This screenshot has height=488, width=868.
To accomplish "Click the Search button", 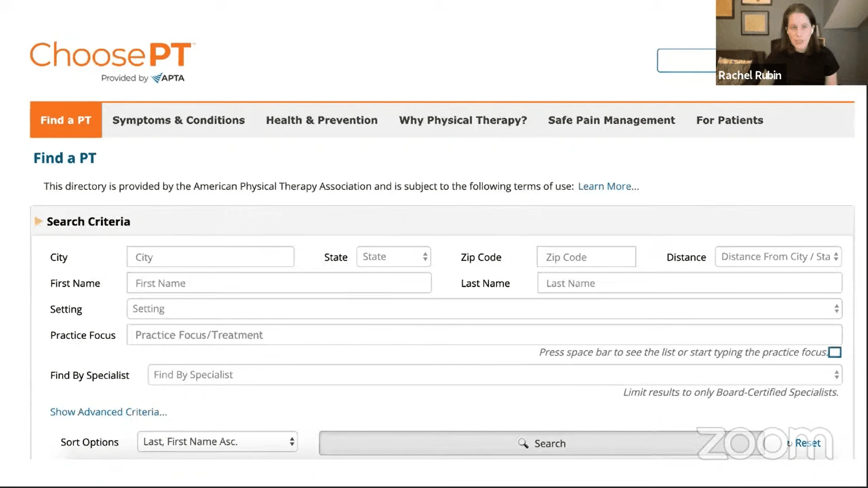I will tap(542, 443).
